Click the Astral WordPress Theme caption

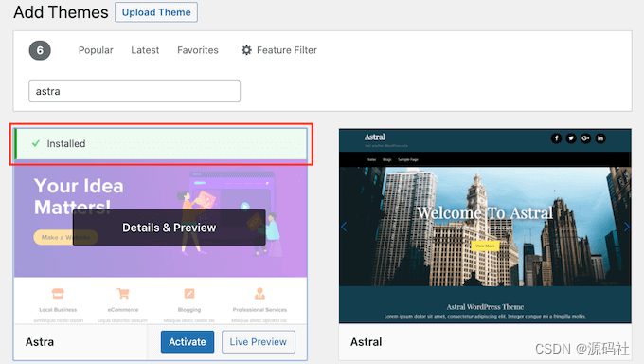(485, 307)
